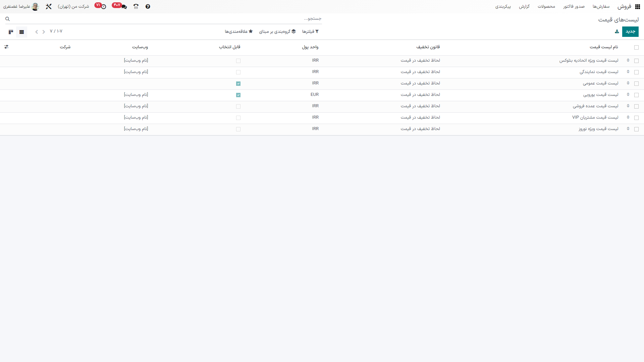The height and width of the screenshot is (362, 644).
Task: Open the گروه‌بندی بر مبنای dropdown
Action: coord(277,32)
